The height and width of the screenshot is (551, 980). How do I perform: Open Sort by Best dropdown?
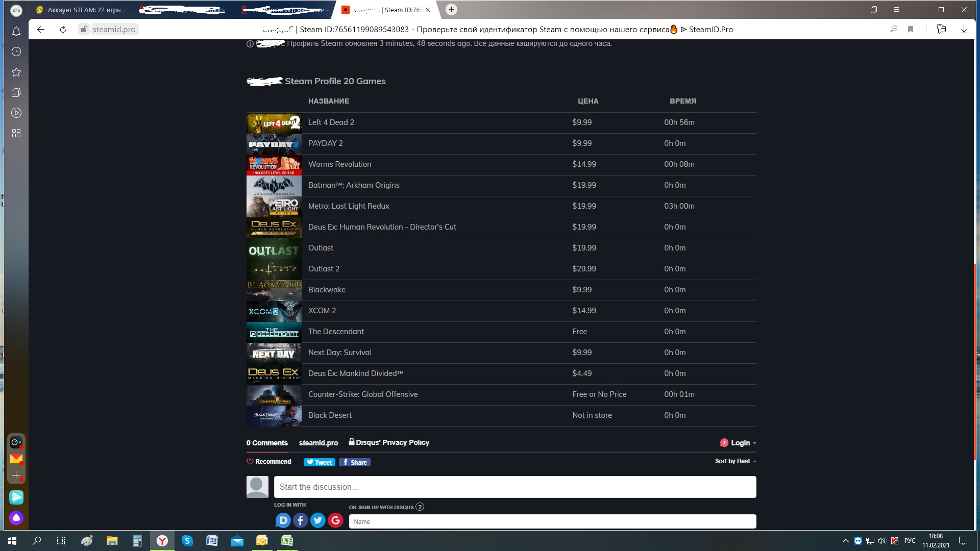click(x=736, y=461)
